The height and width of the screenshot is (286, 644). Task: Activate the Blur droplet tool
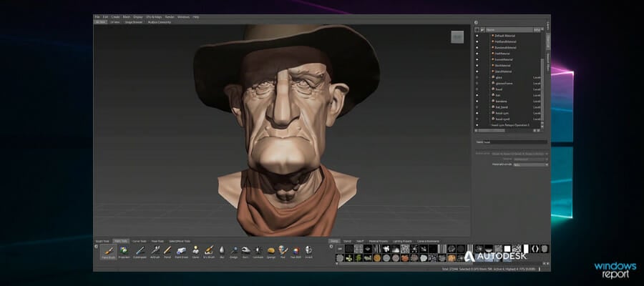point(222,252)
